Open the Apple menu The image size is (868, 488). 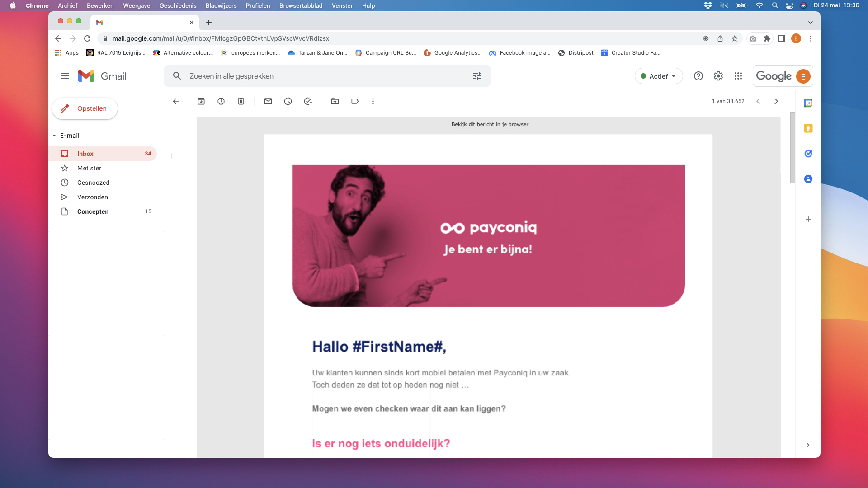13,5
